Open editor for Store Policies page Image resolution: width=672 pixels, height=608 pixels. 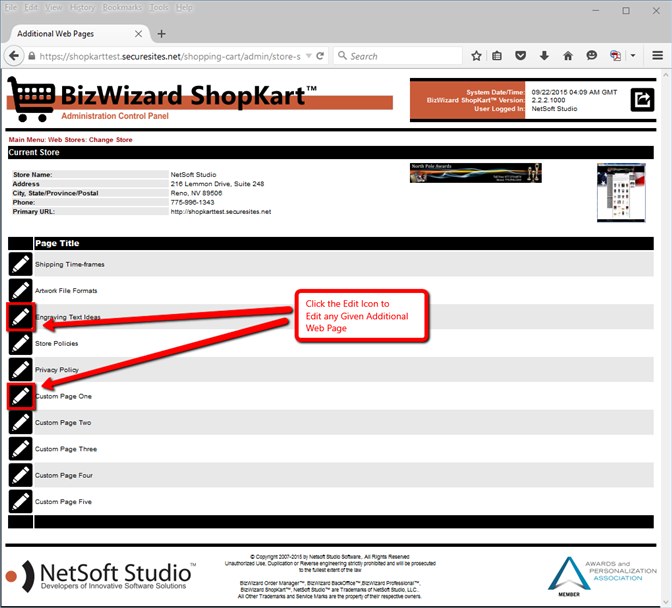click(x=21, y=343)
